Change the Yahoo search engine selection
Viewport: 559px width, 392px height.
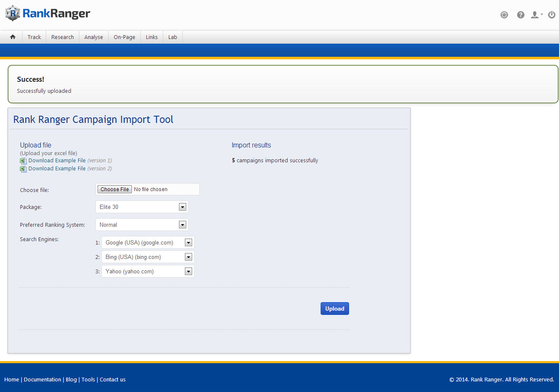pos(148,271)
